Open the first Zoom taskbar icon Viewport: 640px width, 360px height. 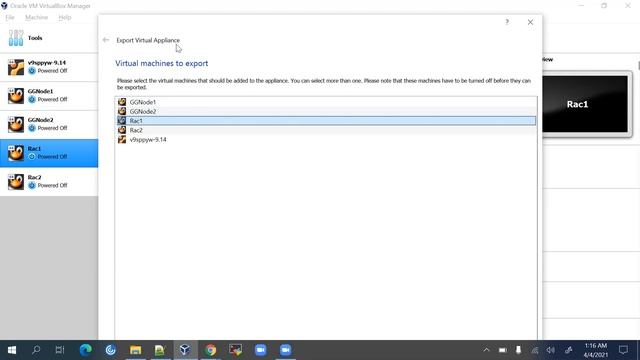[x=260, y=350]
